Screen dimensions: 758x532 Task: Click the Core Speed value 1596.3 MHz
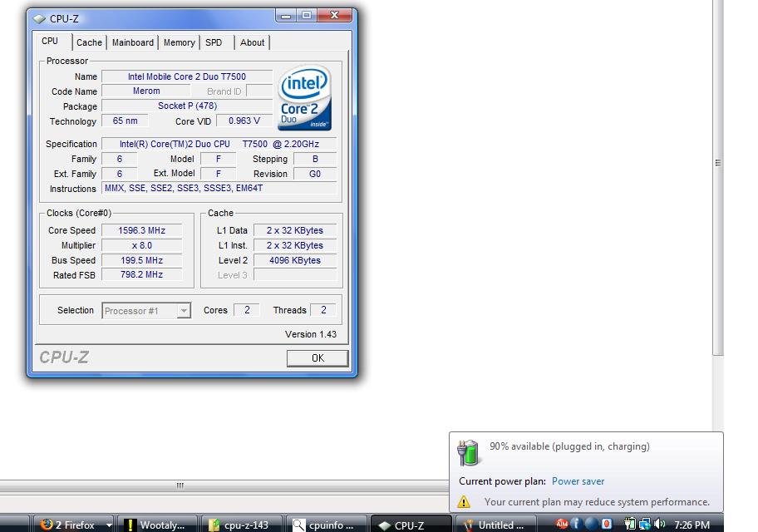[141, 231]
